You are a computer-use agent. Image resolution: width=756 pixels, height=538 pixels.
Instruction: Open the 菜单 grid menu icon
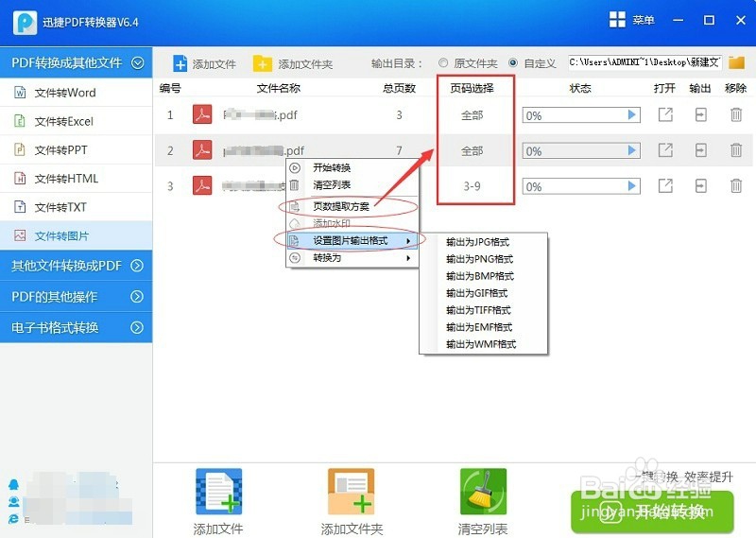pos(617,20)
